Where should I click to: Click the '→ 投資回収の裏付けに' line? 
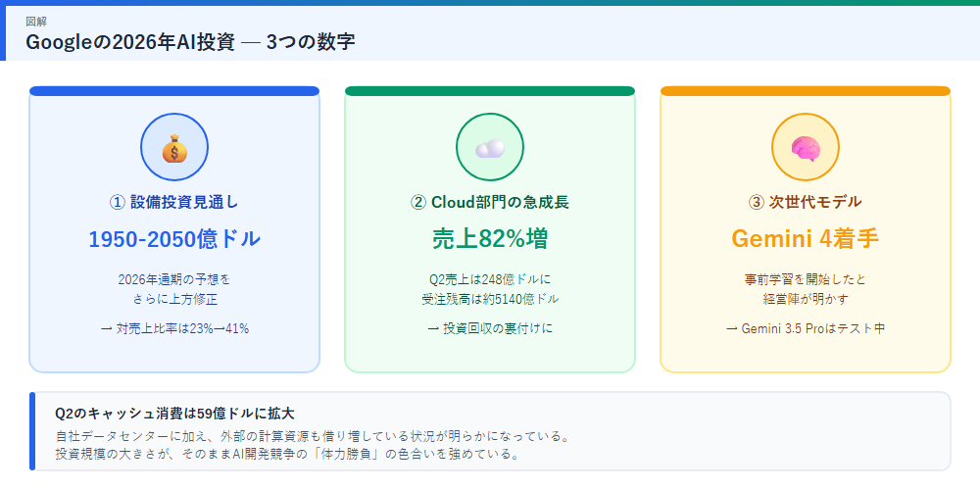click(490, 328)
